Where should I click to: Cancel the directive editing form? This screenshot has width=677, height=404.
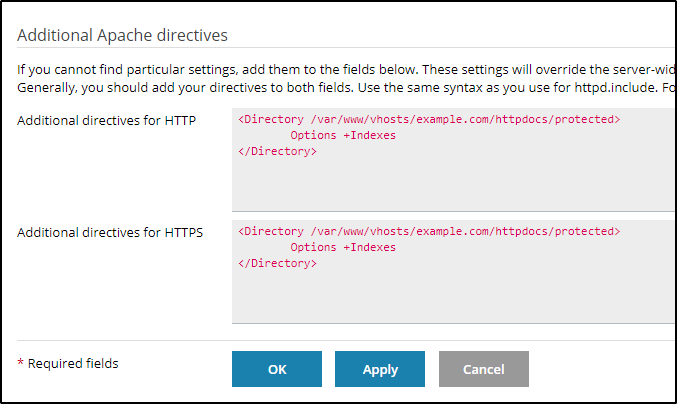pos(484,369)
